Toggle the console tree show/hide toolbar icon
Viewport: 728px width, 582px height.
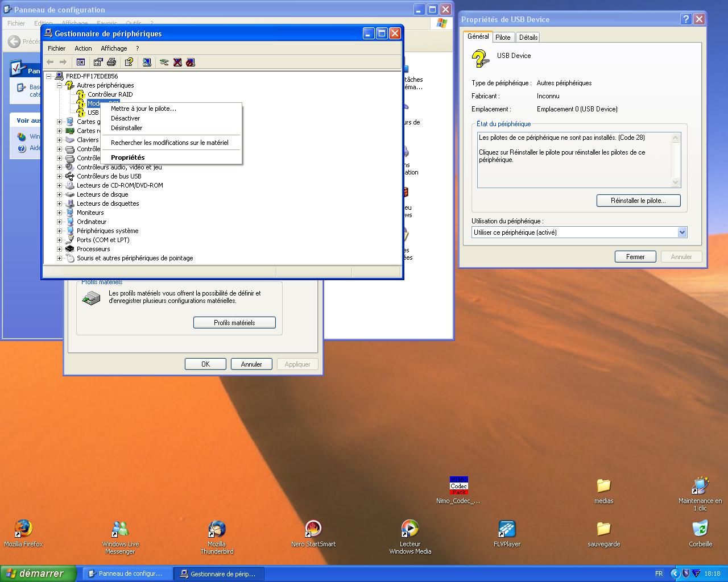[x=81, y=62]
